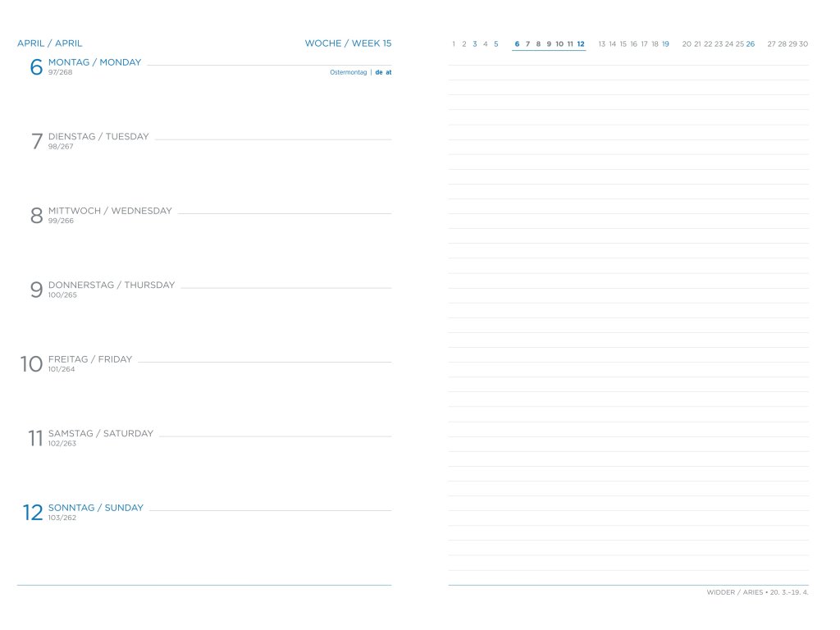Select DIENSTAG / TUESDAY day label
The image size is (840, 630).
click(x=98, y=137)
